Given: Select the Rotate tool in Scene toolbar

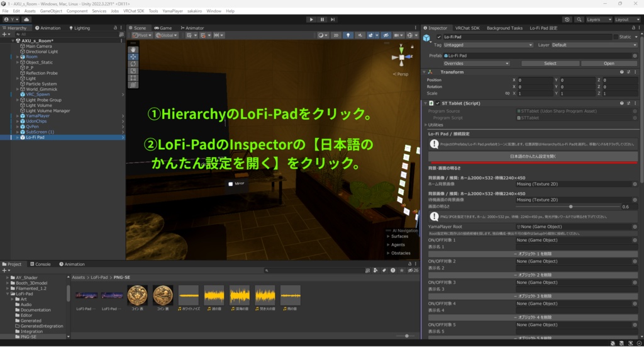Looking at the screenshot, I should click(x=133, y=64).
